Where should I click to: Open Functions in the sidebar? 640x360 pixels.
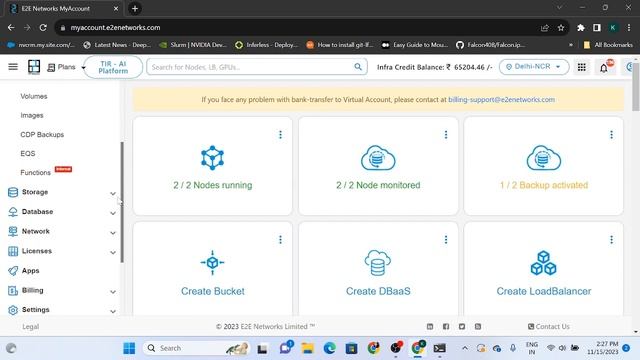point(36,173)
